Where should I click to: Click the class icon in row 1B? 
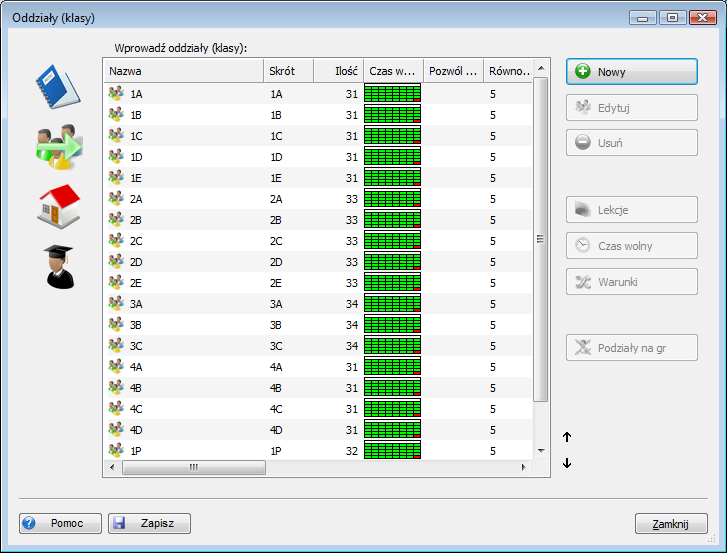coord(116,114)
